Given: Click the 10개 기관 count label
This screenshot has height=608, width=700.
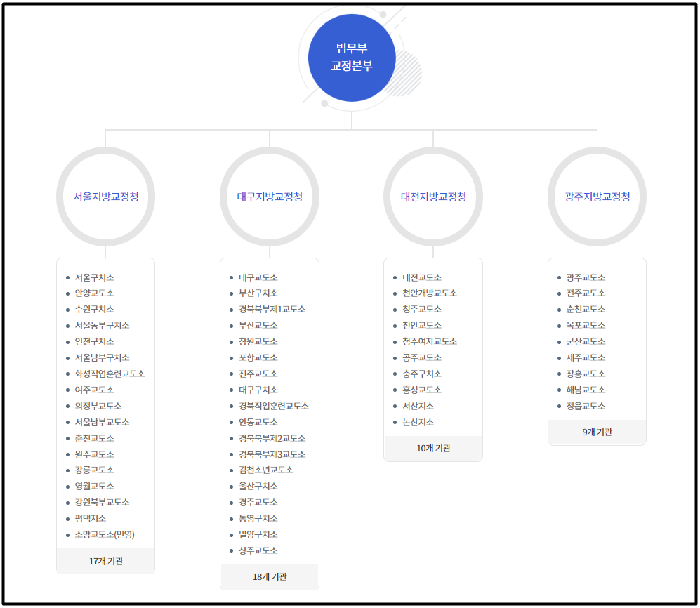Looking at the screenshot, I should tap(433, 448).
